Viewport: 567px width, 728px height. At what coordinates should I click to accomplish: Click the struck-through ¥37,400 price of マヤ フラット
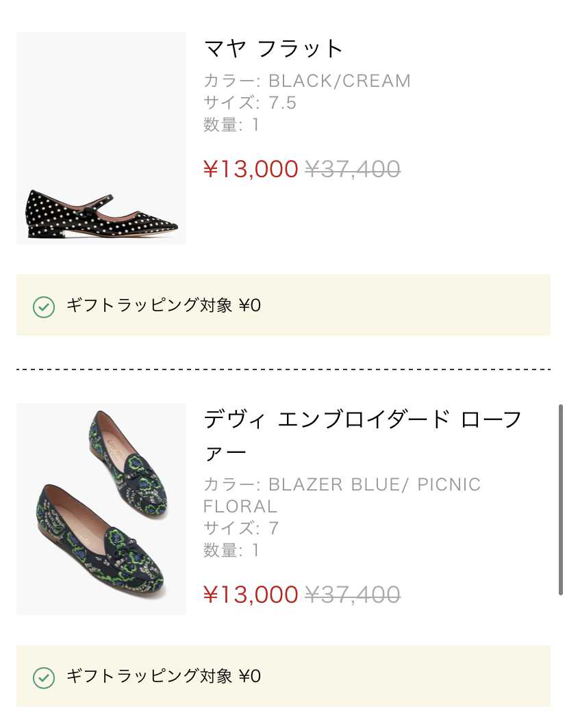point(352,169)
